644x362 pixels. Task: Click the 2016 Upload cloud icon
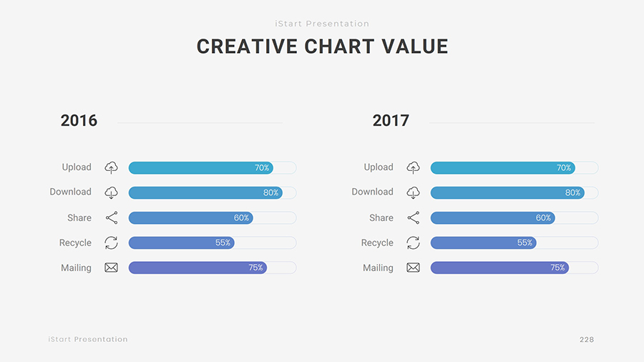coord(111,167)
